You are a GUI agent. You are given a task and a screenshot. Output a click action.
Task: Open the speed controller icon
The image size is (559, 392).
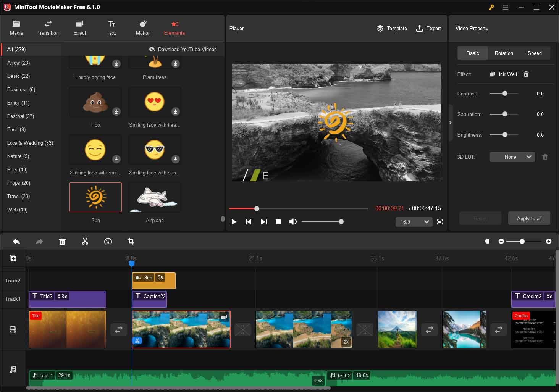pyautogui.click(x=108, y=241)
